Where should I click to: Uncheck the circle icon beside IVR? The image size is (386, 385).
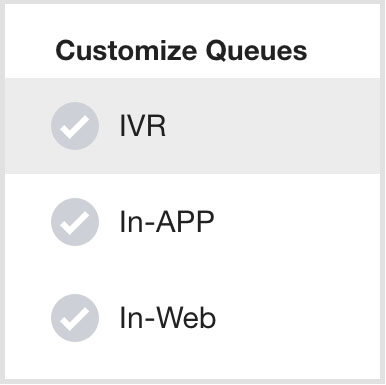pos(75,126)
